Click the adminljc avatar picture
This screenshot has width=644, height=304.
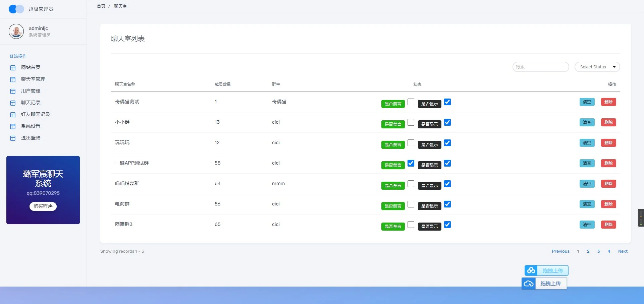16,31
